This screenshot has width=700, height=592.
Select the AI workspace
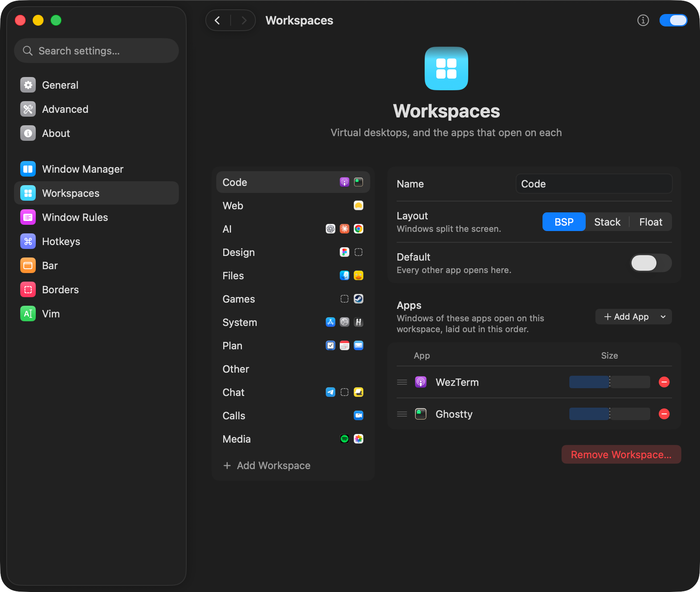coord(293,229)
